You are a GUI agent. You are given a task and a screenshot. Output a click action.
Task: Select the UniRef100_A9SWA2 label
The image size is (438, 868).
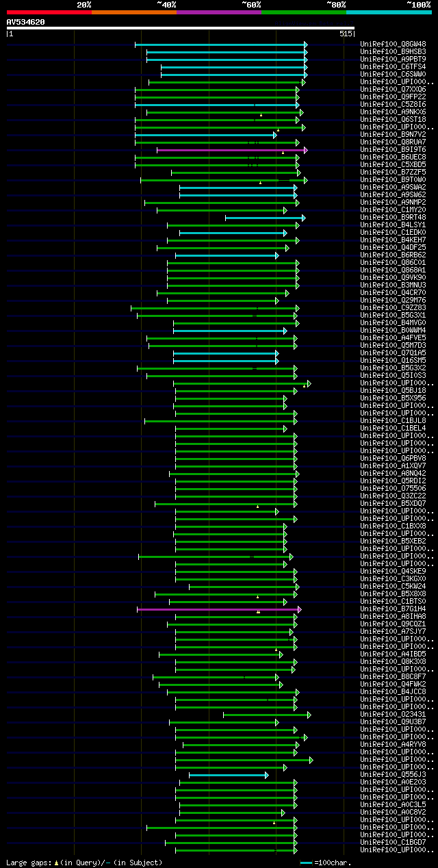[394, 187]
